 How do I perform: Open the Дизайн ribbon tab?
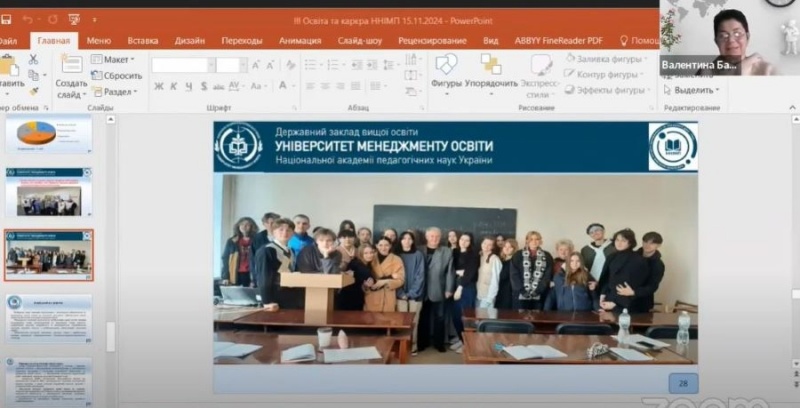pyautogui.click(x=189, y=41)
